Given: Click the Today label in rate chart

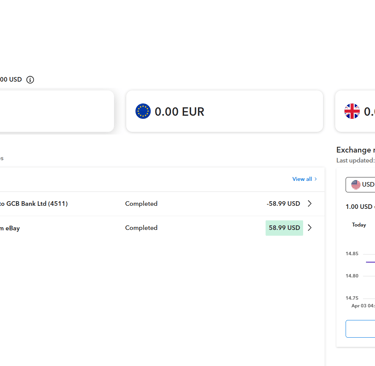Looking at the screenshot, I should 359,225.
